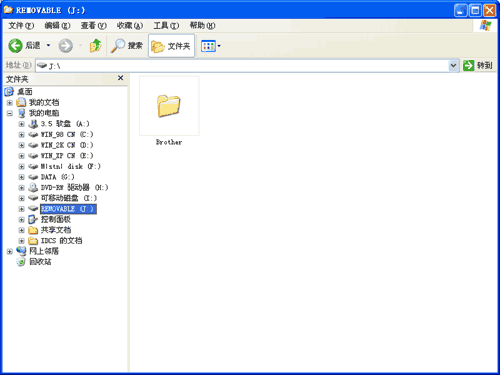Click the Up one level folder icon
This screenshot has height=375, width=500.
95,46
